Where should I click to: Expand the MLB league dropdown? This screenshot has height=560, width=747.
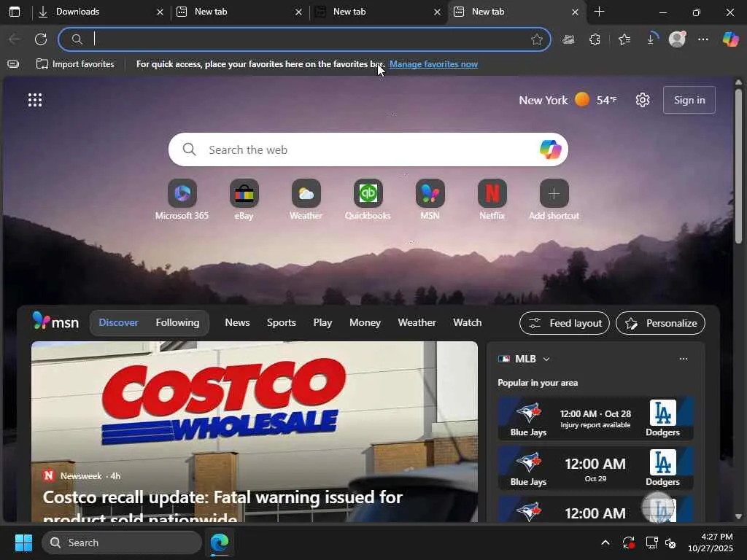tap(546, 359)
